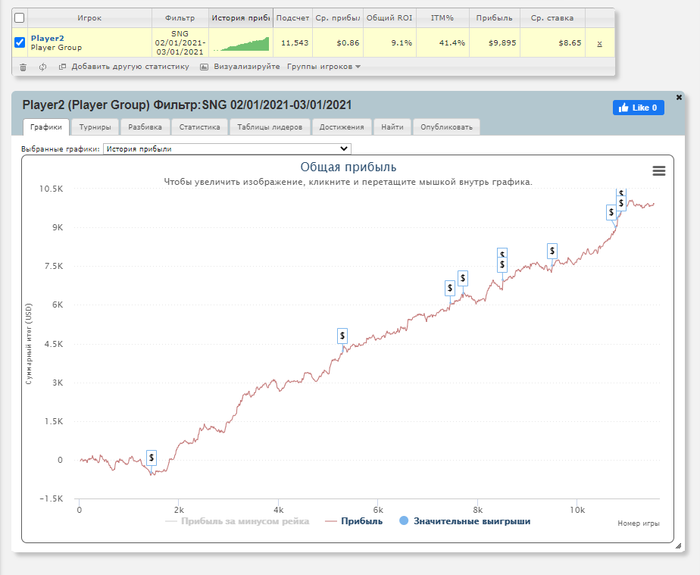Click the $ win marker near game 7.7k
Image resolution: width=700 pixels, height=575 pixels.
click(462, 279)
